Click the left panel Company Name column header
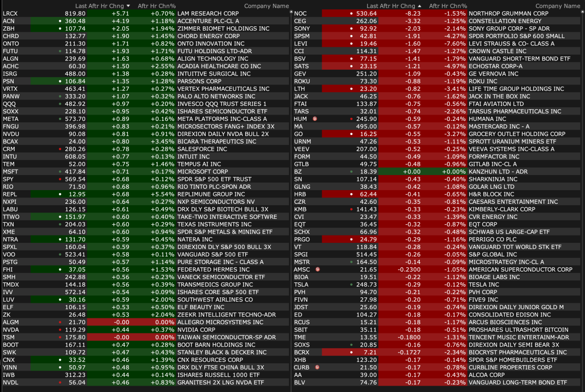 266,6
